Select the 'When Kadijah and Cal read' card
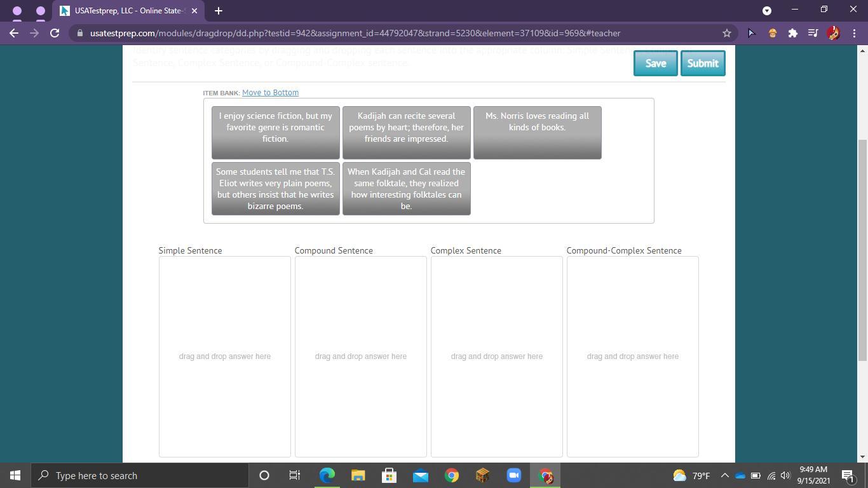Image resolution: width=868 pixels, height=488 pixels. [407, 189]
